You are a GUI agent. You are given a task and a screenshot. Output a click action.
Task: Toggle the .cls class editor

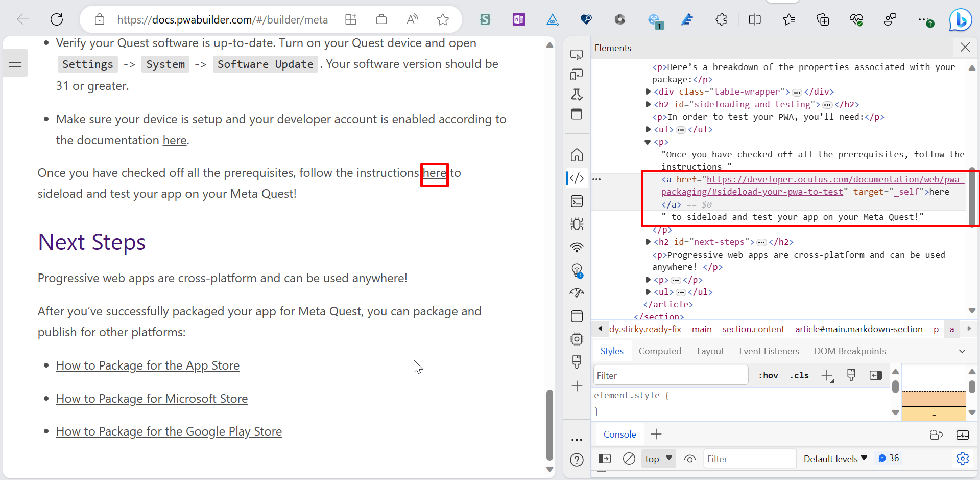(799, 375)
